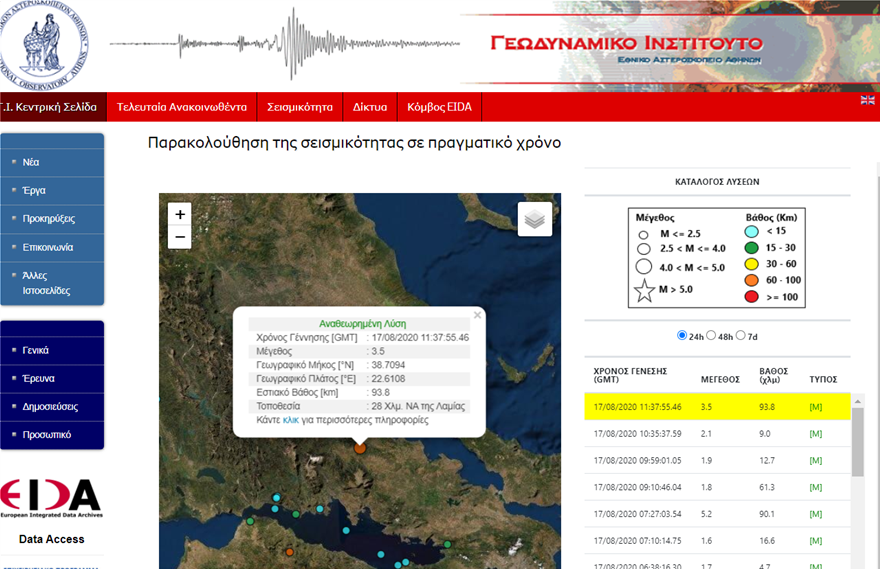Open the Σεισμικότητα menu
Screen dimensions: 880x569
click(x=299, y=107)
